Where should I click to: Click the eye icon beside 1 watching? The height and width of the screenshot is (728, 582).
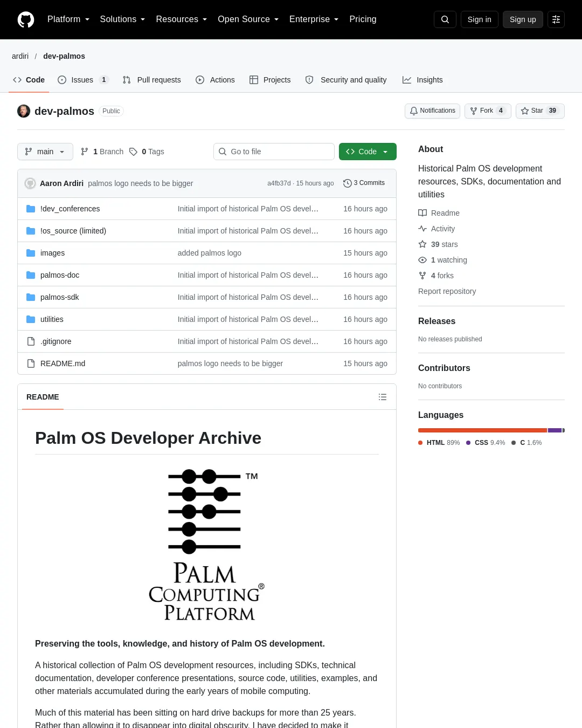pyautogui.click(x=422, y=260)
